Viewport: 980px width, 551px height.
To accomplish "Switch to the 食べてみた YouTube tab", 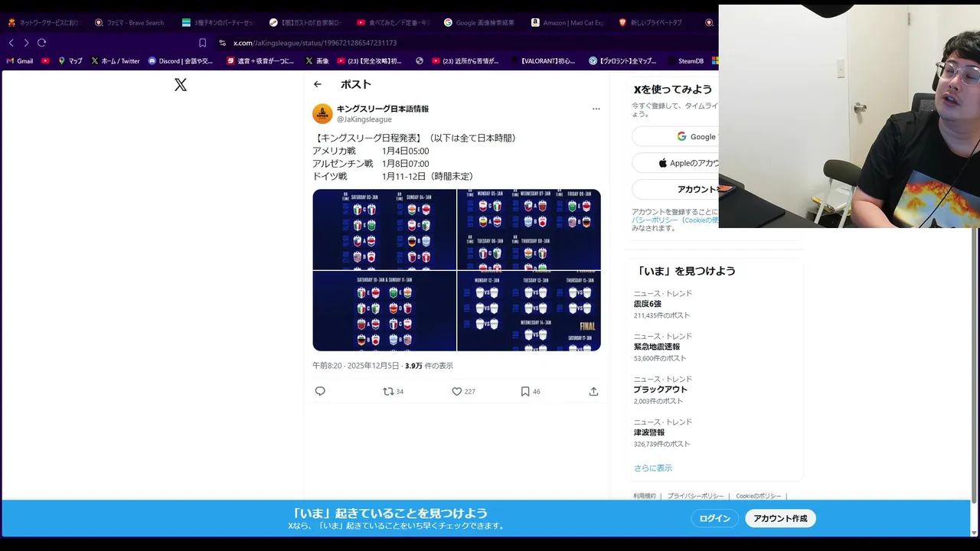I will pos(392,23).
